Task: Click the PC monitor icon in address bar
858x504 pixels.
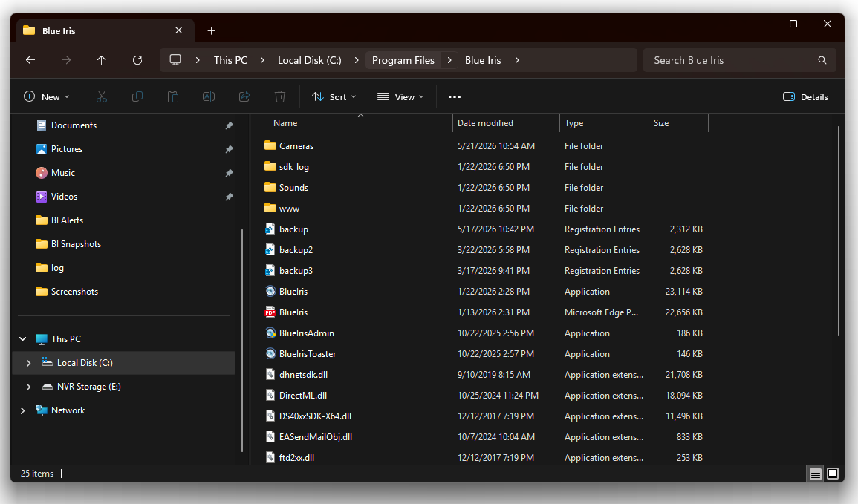Action: pos(175,60)
